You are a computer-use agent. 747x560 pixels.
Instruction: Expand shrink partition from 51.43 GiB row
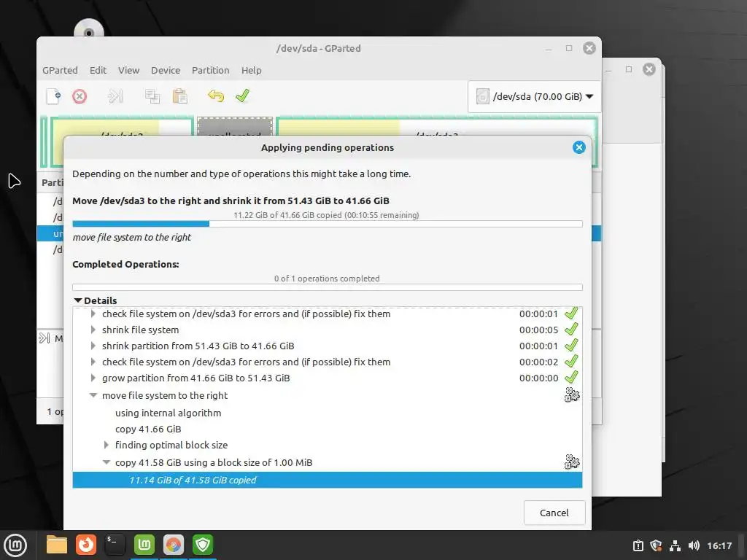pyautogui.click(x=93, y=346)
